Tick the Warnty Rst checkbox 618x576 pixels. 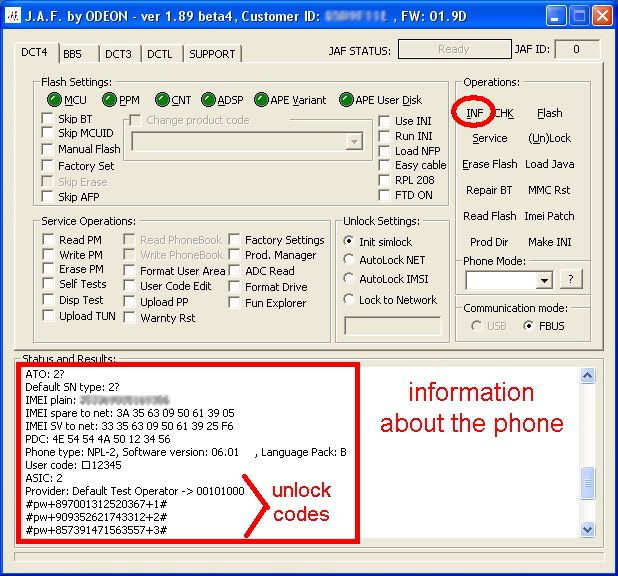129,317
